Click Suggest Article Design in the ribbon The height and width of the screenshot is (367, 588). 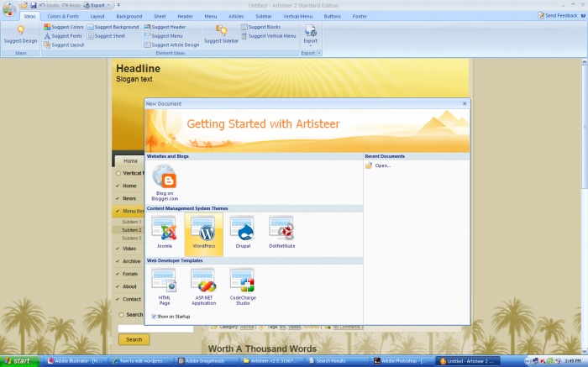pos(171,45)
